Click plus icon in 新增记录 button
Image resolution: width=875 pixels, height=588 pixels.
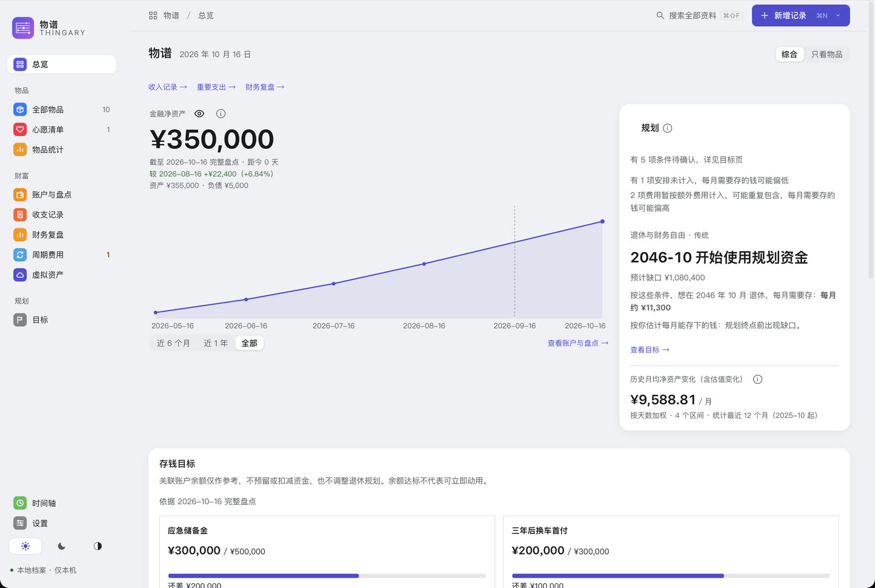(764, 16)
